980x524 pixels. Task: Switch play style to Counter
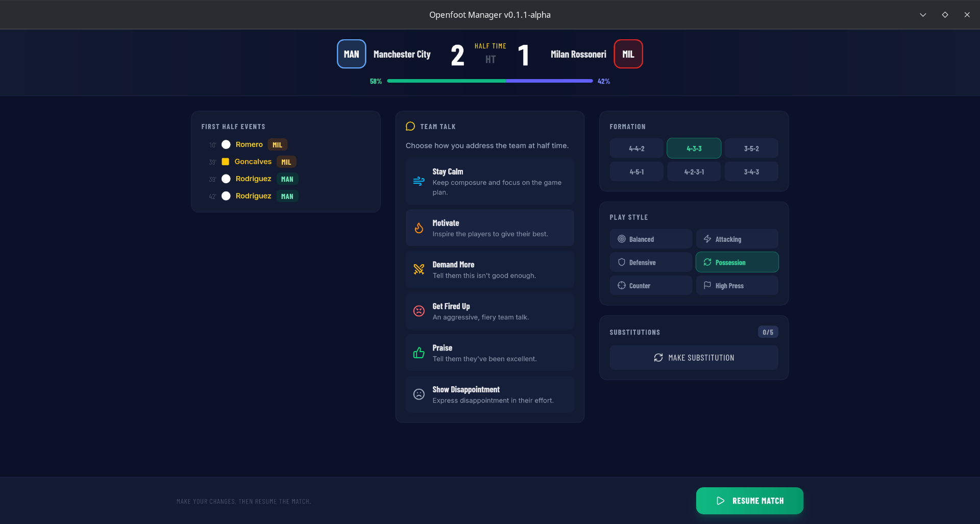click(651, 286)
